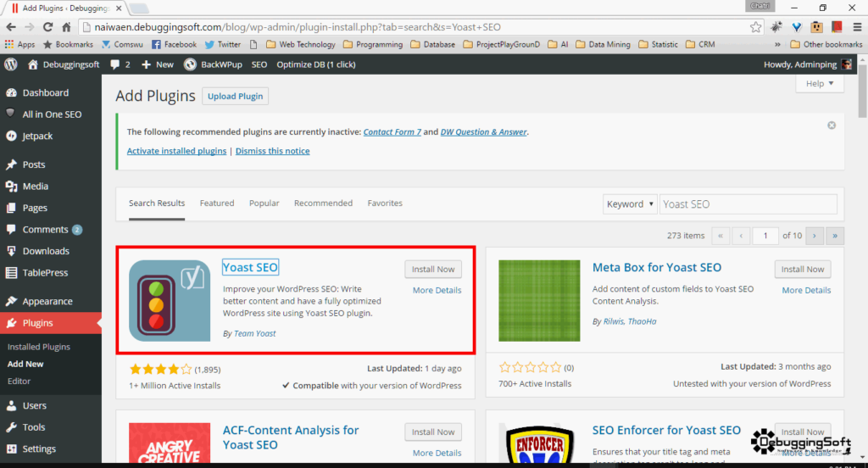Go to next results page arrow
The height and width of the screenshot is (468, 868).
click(x=815, y=236)
